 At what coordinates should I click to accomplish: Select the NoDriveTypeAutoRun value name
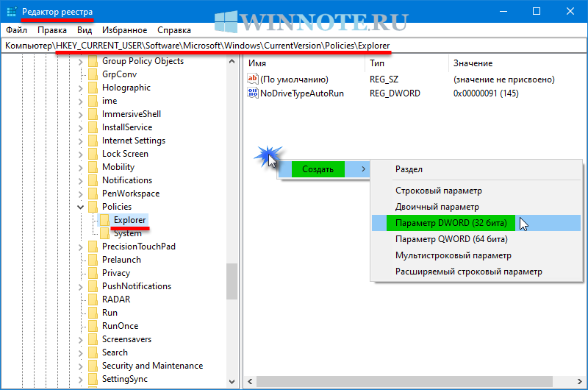[x=302, y=93]
